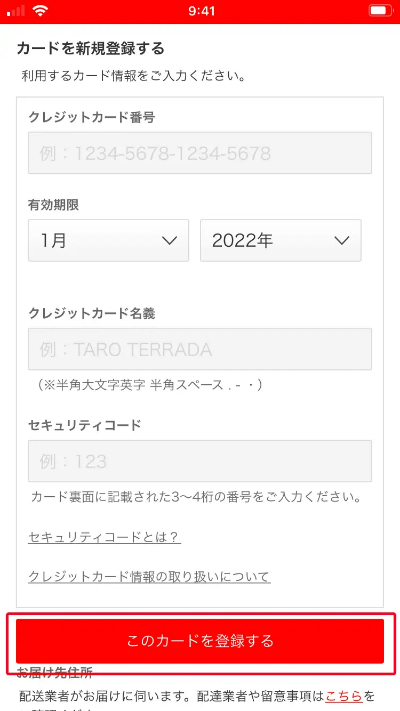Image resolution: width=400 pixels, height=711 pixels.
Task: Click the 有効期限 label
Action: pos(54,205)
